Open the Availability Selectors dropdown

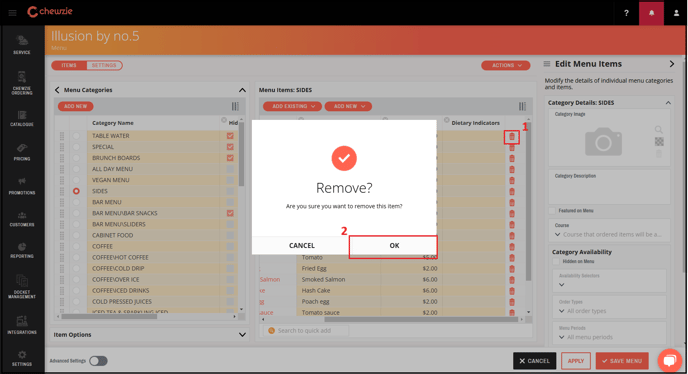609,280
